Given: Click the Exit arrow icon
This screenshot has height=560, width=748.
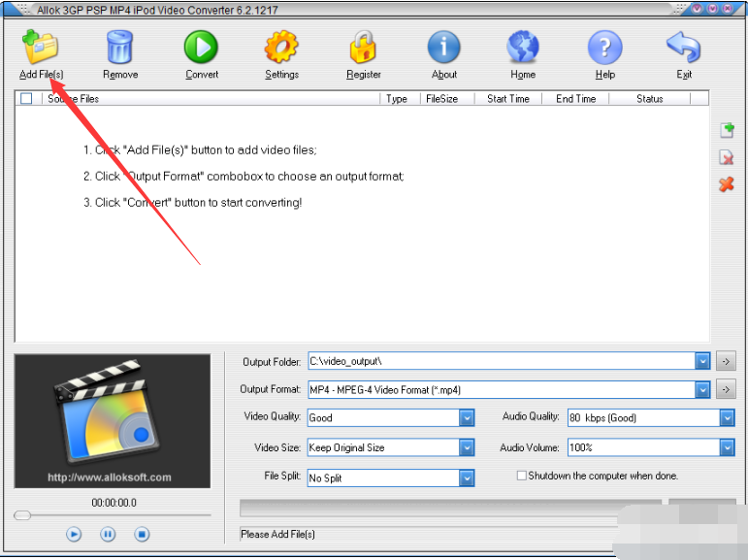Looking at the screenshot, I should click(684, 47).
